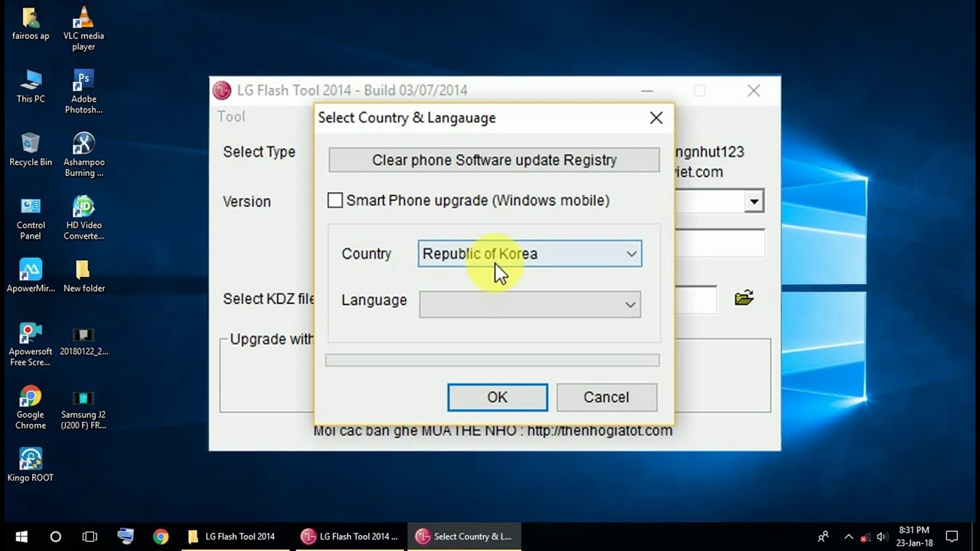The width and height of the screenshot is (980, 551).
Task: Show hidden system tray icons
Action: tap(848, 536)
